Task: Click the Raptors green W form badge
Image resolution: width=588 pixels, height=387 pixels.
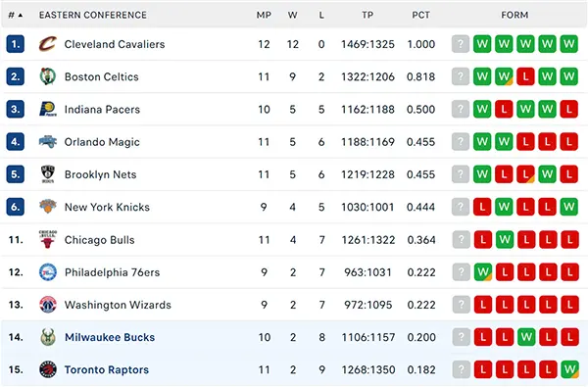Action: [x=569, y=369]
